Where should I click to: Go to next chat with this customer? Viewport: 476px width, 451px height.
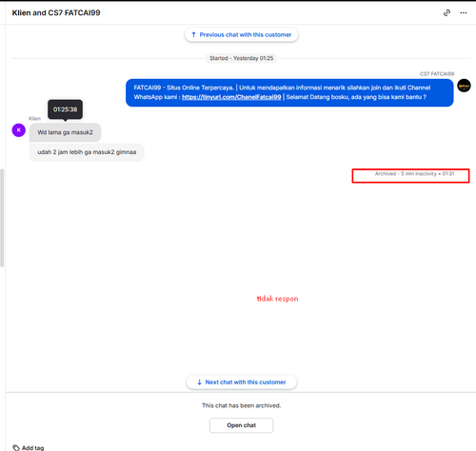point(242,382)
